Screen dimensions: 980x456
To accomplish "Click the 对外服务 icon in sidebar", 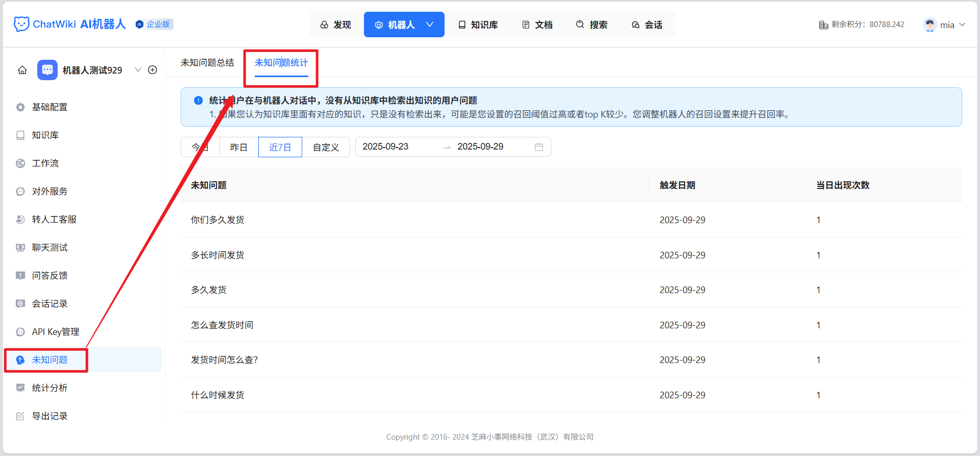I will (x=20, y=191).
